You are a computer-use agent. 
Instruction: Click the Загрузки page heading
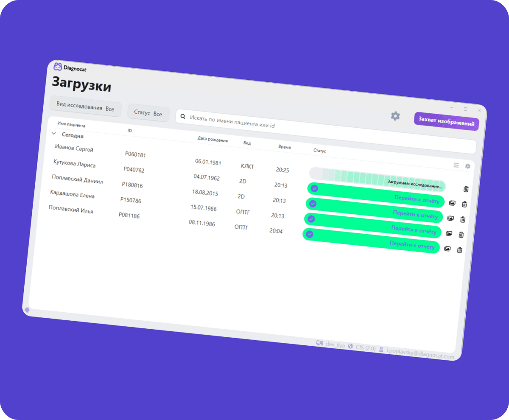point(81,84)
